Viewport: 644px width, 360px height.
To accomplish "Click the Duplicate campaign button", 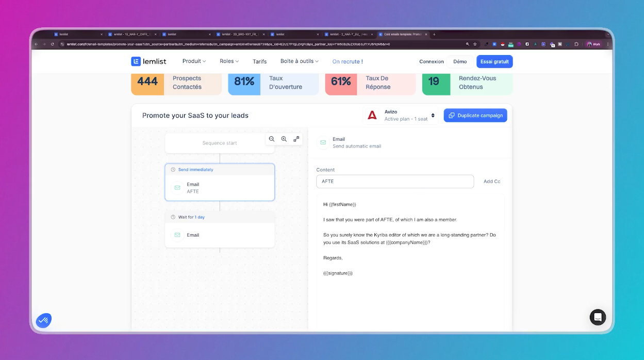I will (475, 116).
